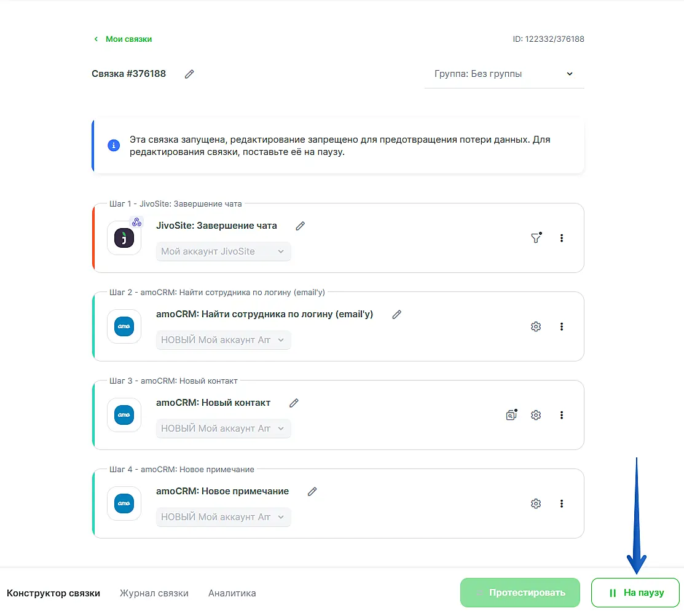Click the Шаг 4 legend label

(181, 470)
